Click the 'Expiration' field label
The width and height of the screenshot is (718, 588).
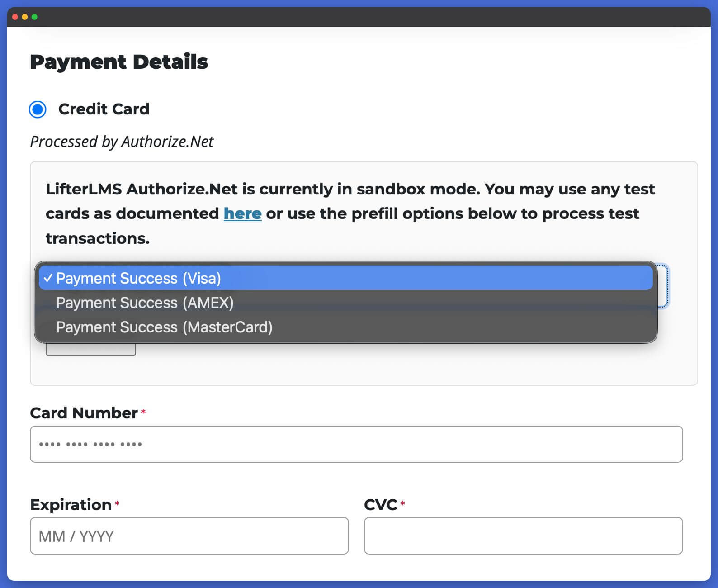[x=71, y=504]
